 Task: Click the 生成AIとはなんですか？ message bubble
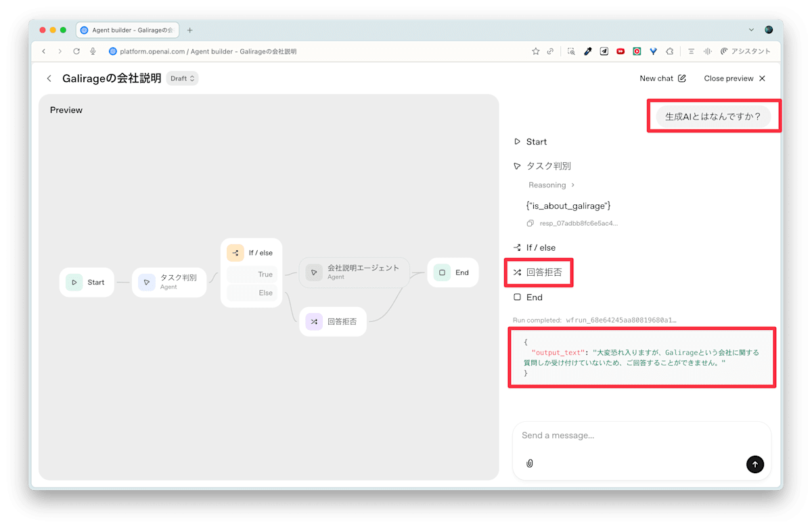click(713, 116)
